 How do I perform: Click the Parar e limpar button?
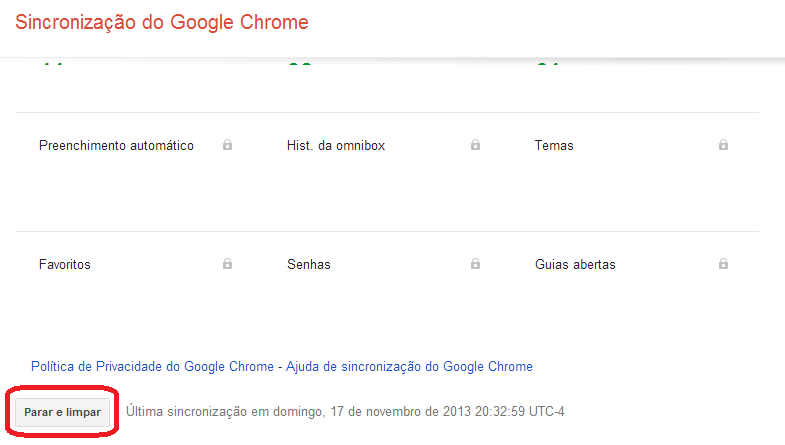click(x=62, y=412)
